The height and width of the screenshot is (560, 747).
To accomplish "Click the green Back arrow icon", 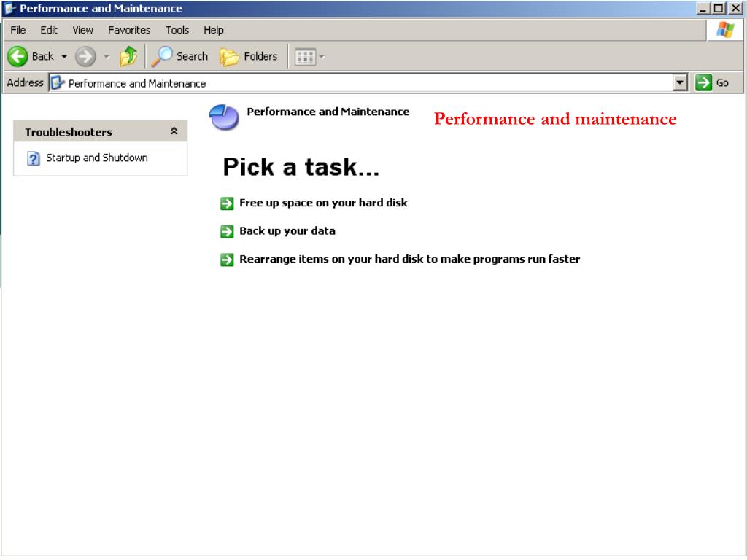I will [x=18, y=57].
